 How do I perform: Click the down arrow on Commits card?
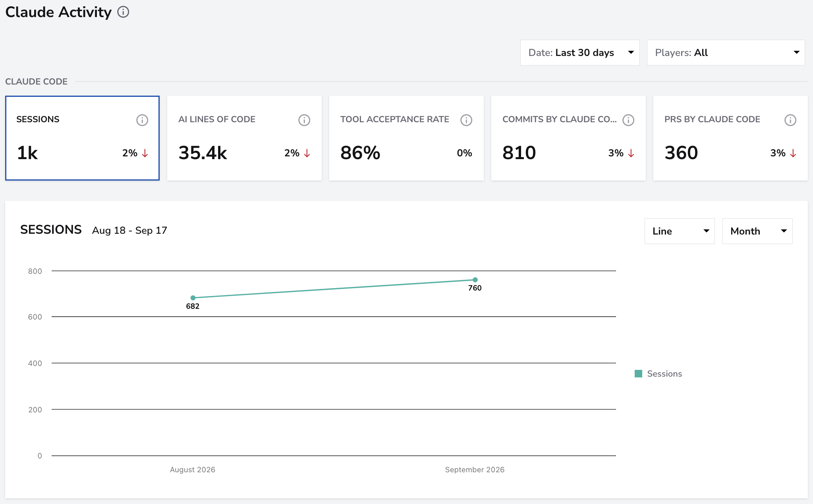tap(631, 153)
